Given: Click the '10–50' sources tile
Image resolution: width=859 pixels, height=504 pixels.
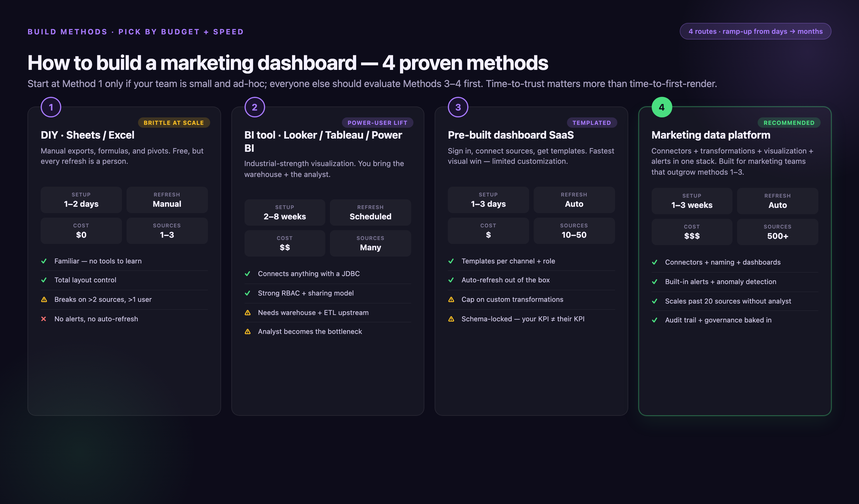Looking at the screenshot, I should (574, 231).
